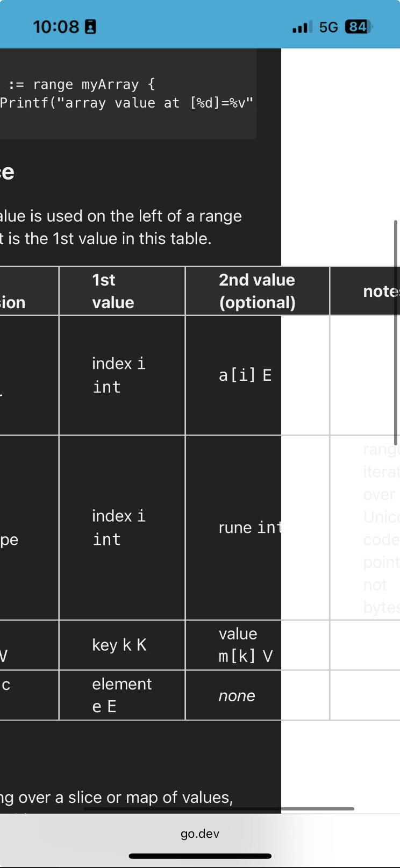
Task: Tap the 5G network indicator
Action: pyautogui.click(x=328, y=27)
